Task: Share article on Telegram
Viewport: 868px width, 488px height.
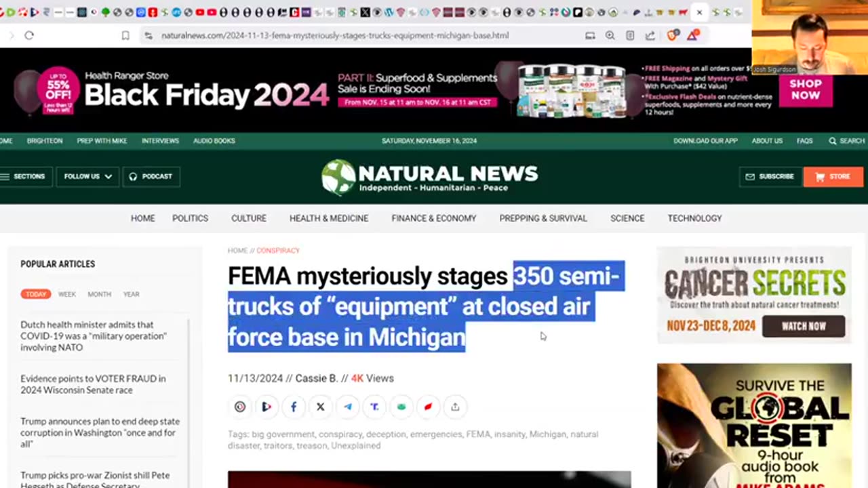Action: [348, 407]
